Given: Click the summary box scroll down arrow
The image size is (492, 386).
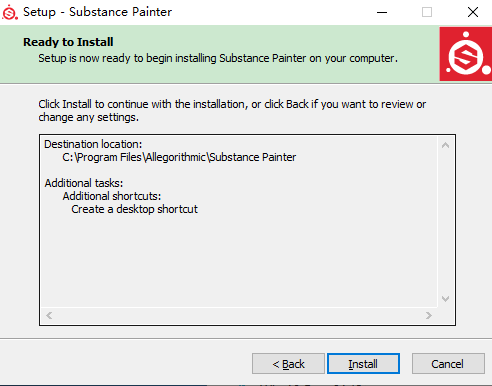Looking at the screenshot, I should pyautogui.click(x=445, y=299).
